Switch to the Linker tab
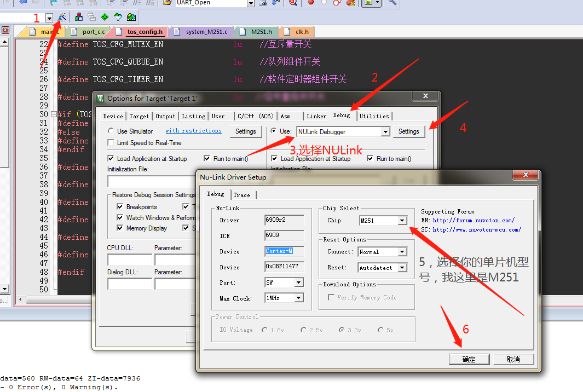 316,116
